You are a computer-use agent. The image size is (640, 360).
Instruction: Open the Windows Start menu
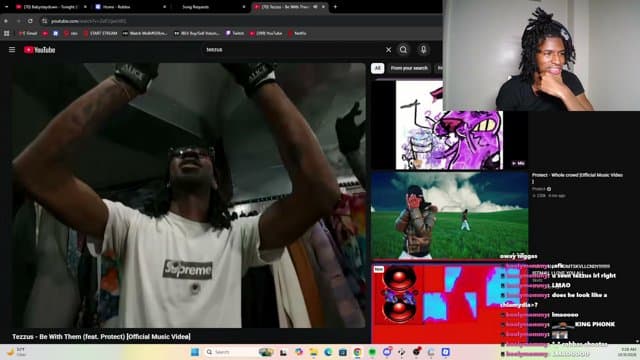[x=195, y=352]
